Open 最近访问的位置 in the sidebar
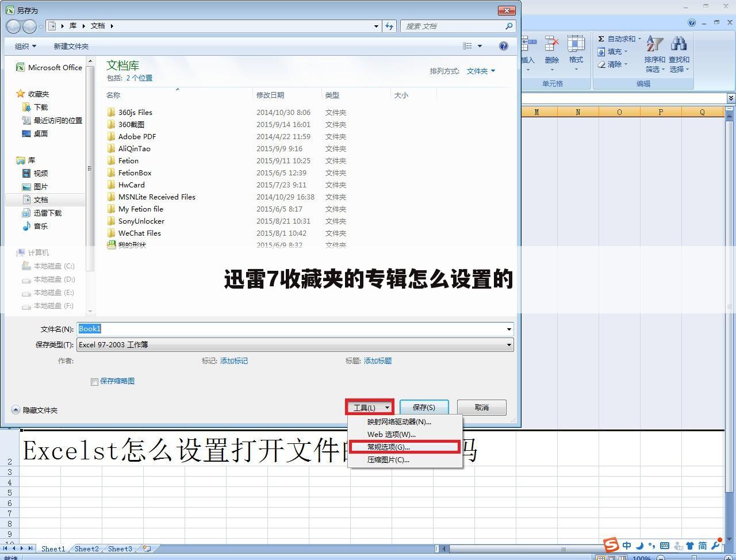The width and height of the screenshot is (736, 560). [x=52, y=120]
